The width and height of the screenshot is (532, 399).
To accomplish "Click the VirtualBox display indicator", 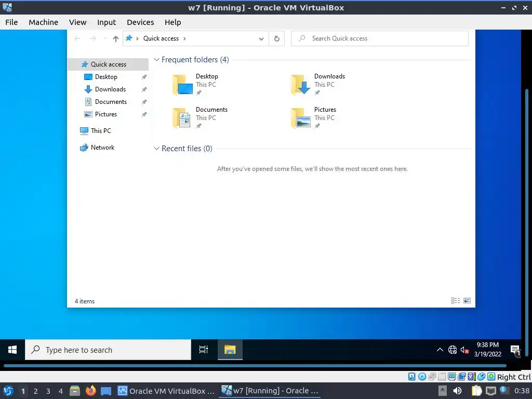I will pyautogui.click(x=451, y=376).
